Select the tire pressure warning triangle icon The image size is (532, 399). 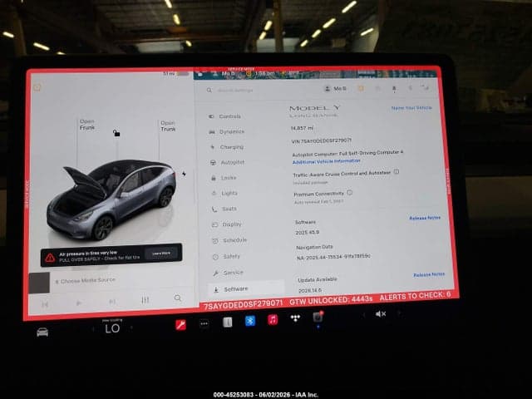(x=50, y=259)
